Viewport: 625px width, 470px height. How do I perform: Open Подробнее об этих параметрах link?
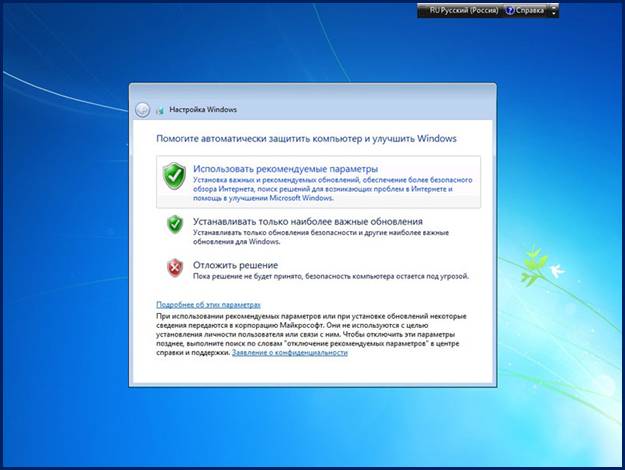tap(208, 305)
